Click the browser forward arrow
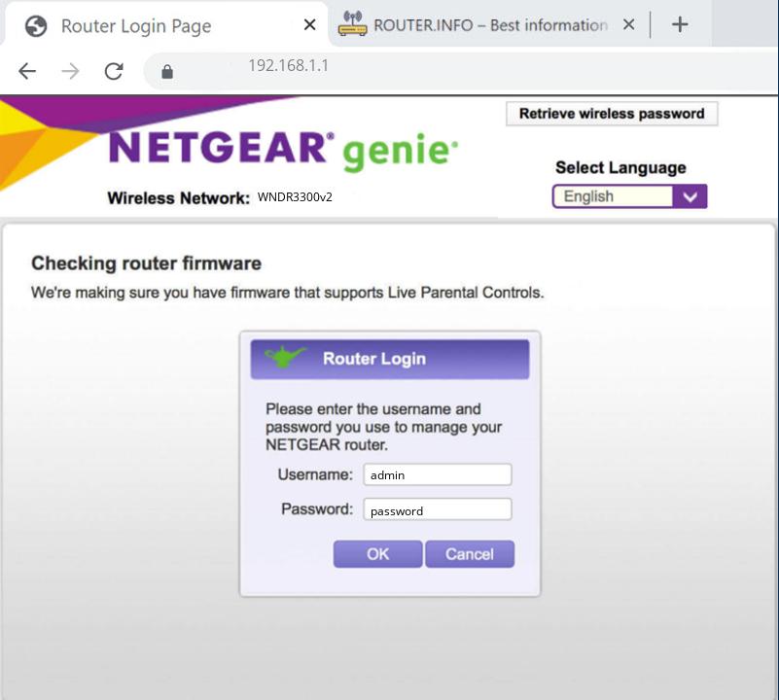 tap(71, 72)
